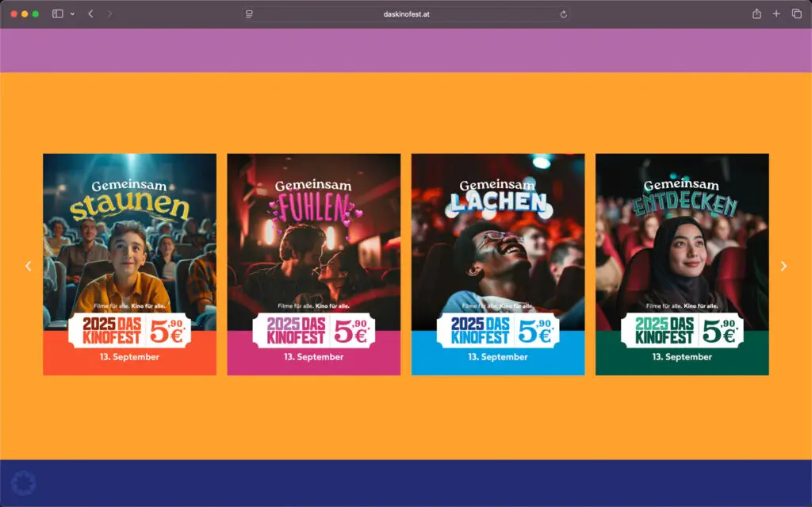
Task: Open the Gemeinsam lachen poster
Action: [x=499, y=262]
